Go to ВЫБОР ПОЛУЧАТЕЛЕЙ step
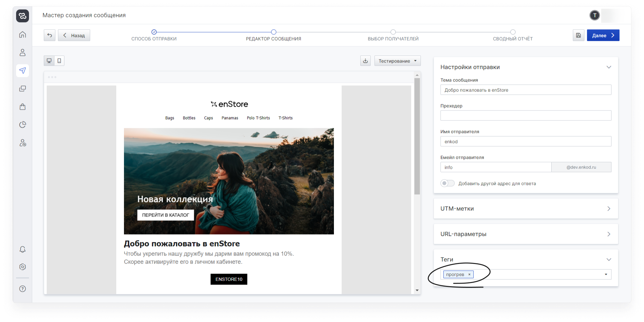The width and height of the screenshot is (644, 322). tap(393, 35)
